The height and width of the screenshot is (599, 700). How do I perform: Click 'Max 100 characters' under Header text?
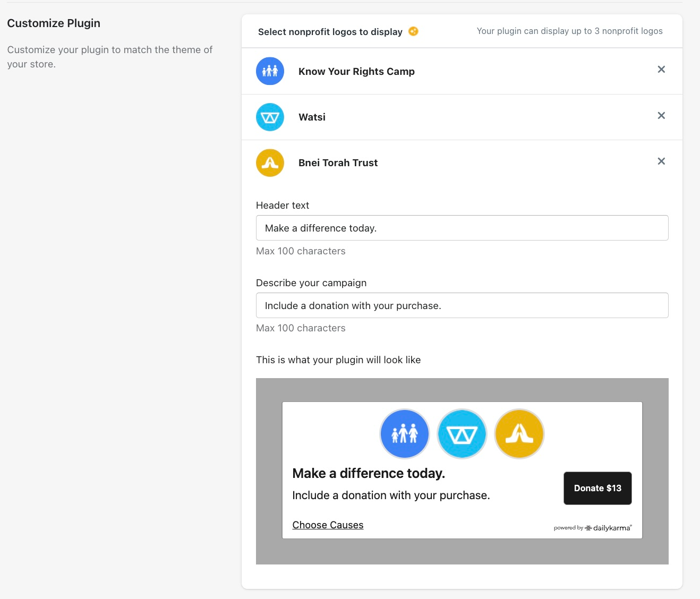(x=301, y=251)
